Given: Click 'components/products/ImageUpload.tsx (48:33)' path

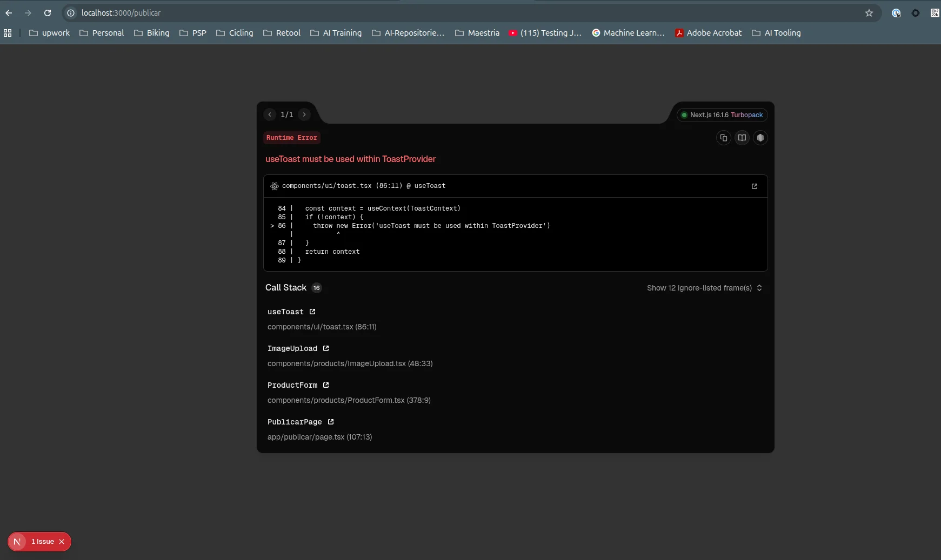Looking at the screenshot, I should coord(350,363).
